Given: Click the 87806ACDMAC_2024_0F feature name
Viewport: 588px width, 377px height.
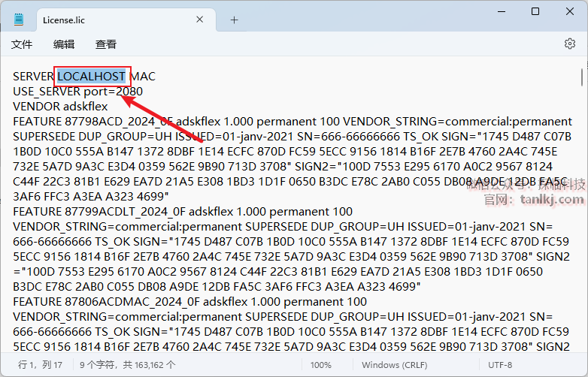Looking at the screenshot, I should click(x=132, y=302).
